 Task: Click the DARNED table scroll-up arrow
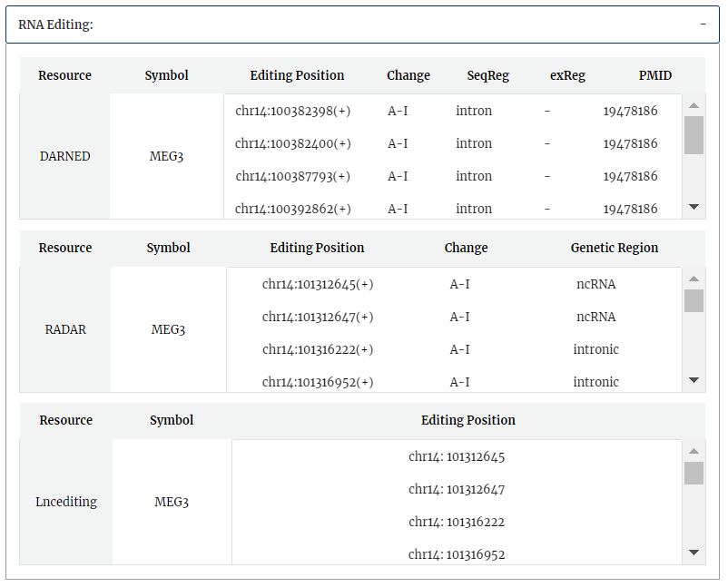coord(694,105)
